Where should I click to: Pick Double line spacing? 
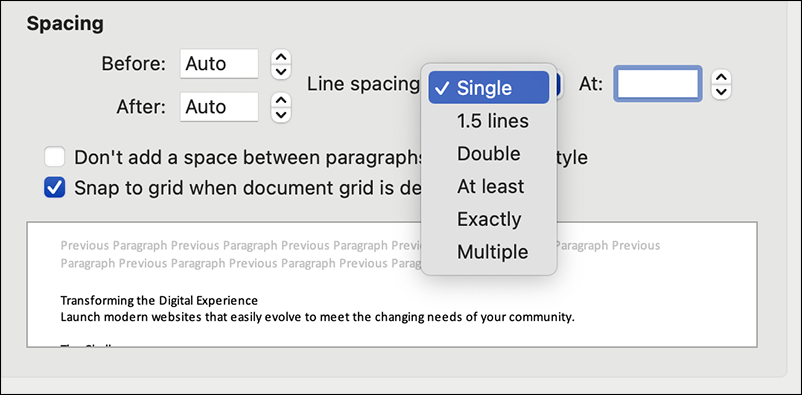(488, 153)
